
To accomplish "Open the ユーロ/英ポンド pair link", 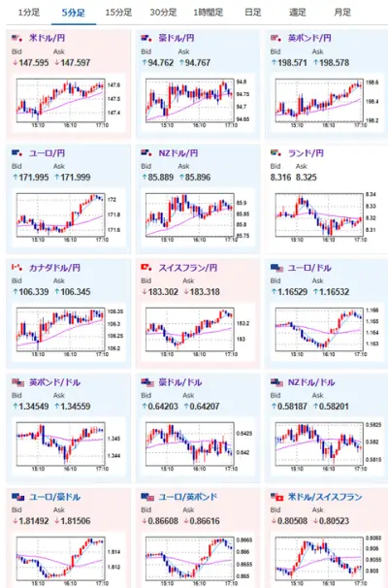I will pyautogui.click(x=188, y=497).
